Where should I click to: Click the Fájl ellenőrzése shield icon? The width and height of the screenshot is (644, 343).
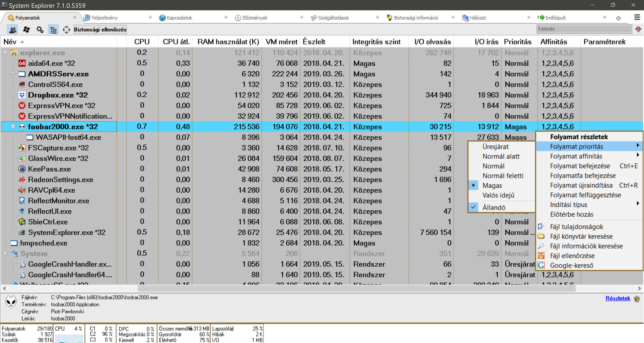pos(541,256)
